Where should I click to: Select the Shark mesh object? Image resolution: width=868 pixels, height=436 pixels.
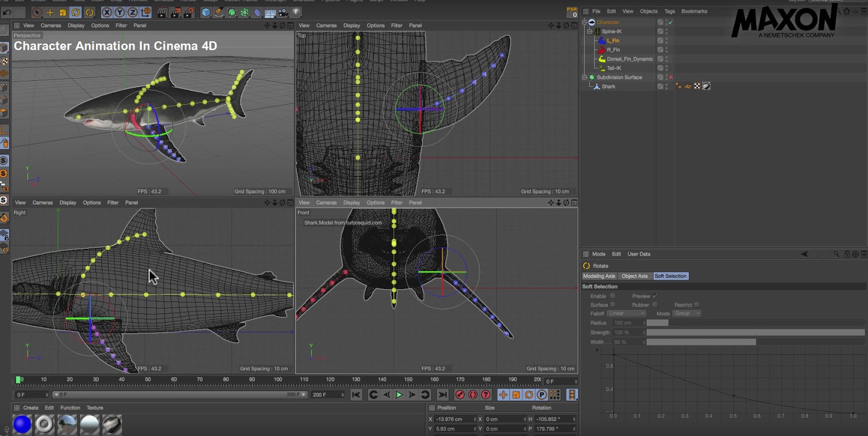click(608, 87)
